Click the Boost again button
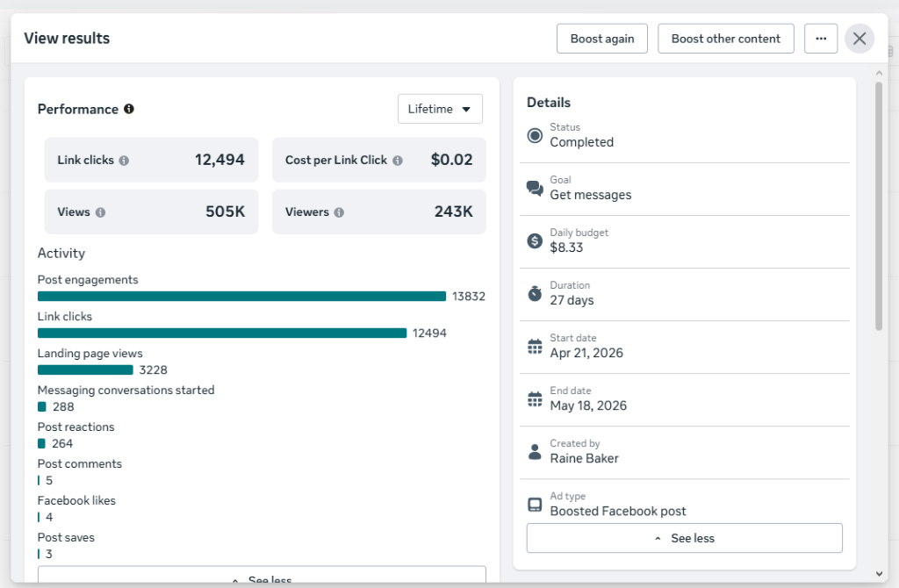The image size is (899, 588). 602,39
